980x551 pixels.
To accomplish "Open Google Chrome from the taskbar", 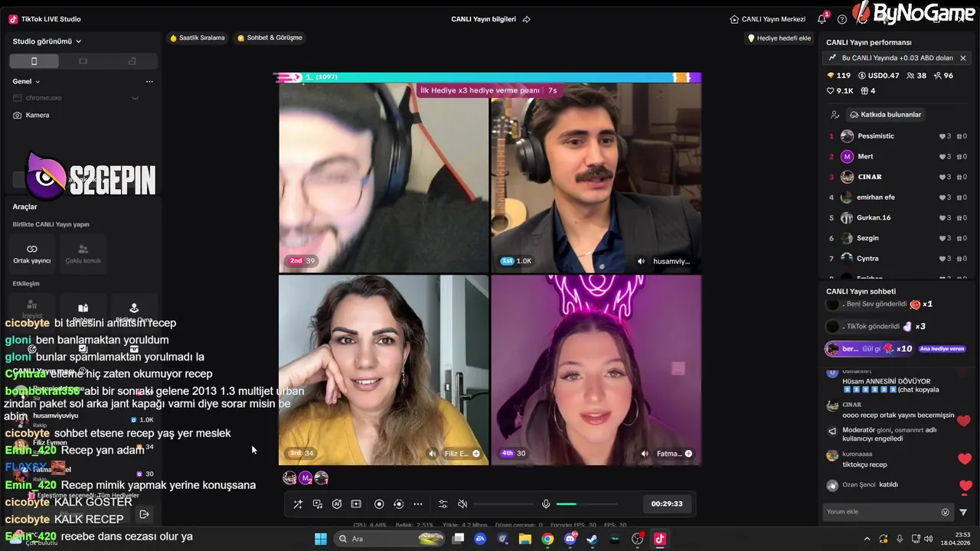I will click(x=547, y=539).
